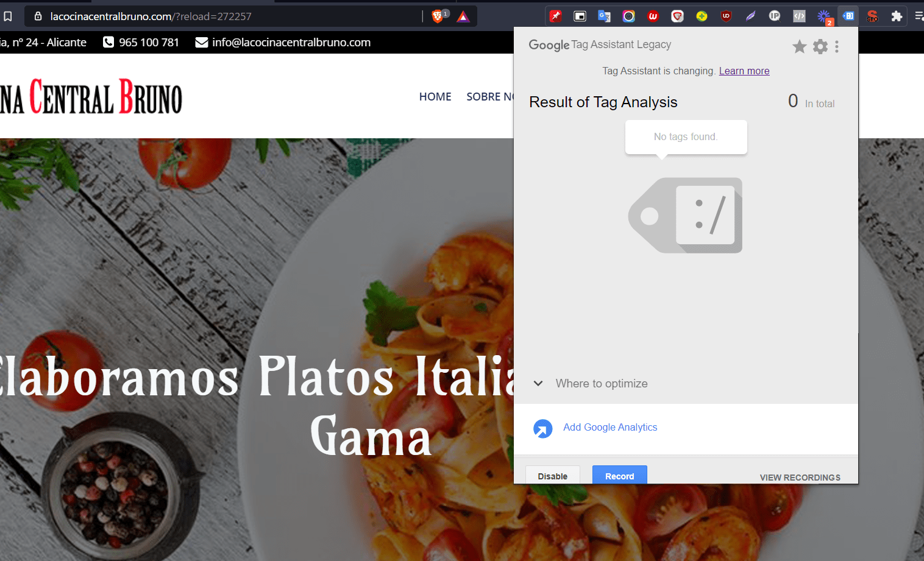Click the No tags found bubble
The width and height of the screenshot is (924, 561).
point(686,137)
